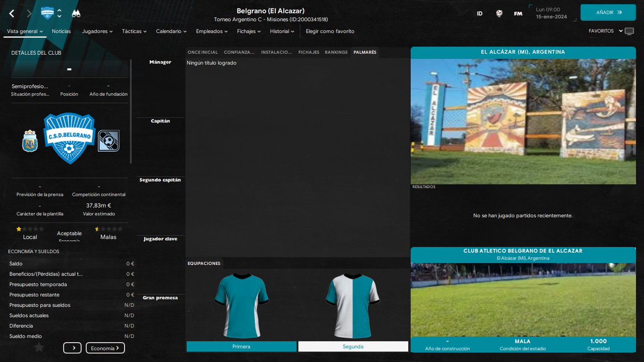Screen dimensions: 644x362
Task: Open the Economía button
Action: pyautogui.click(x=105, y=348)
